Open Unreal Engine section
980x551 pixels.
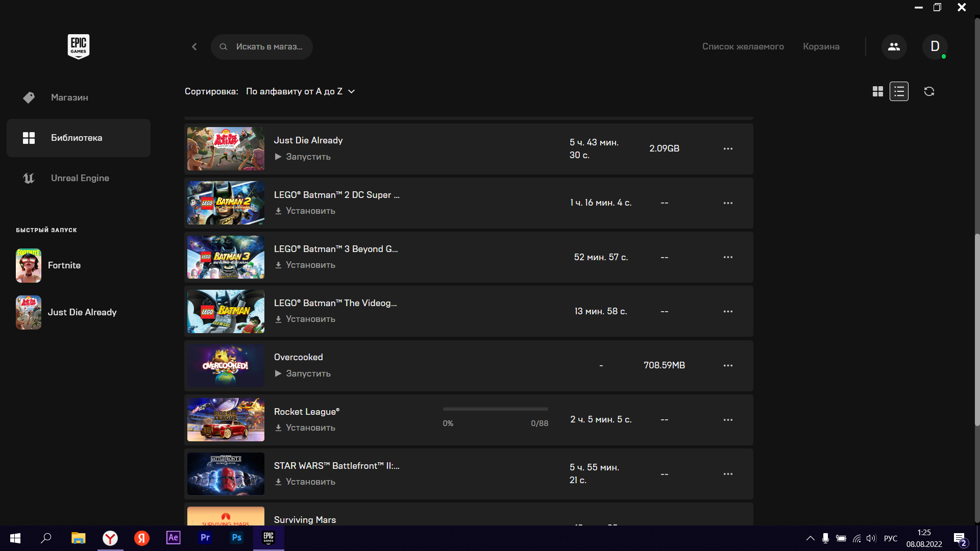(79, 178)
